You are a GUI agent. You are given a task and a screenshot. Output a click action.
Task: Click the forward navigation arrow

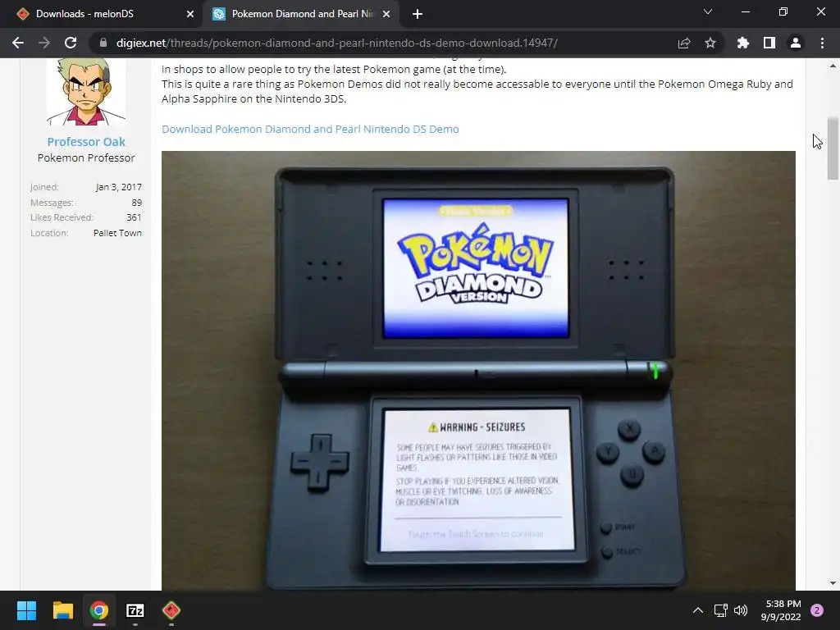(44, 43)
